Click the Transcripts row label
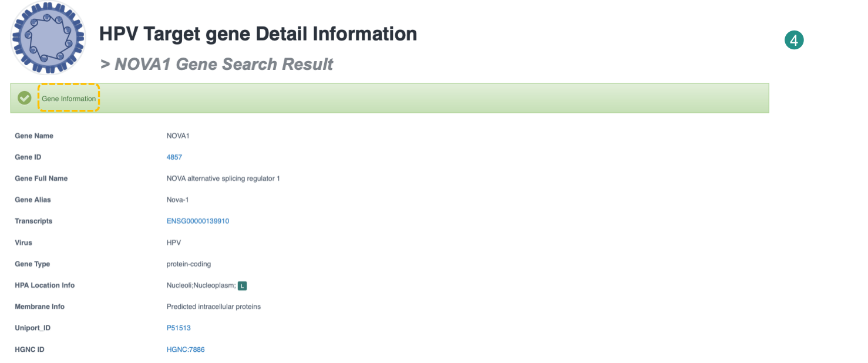Image resolution: width=868 pixels, height=363 pixels. click(x=33, y=221)
